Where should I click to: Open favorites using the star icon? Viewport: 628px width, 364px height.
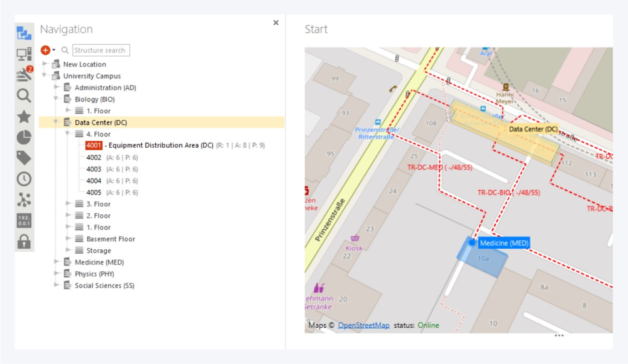[24, 116]
